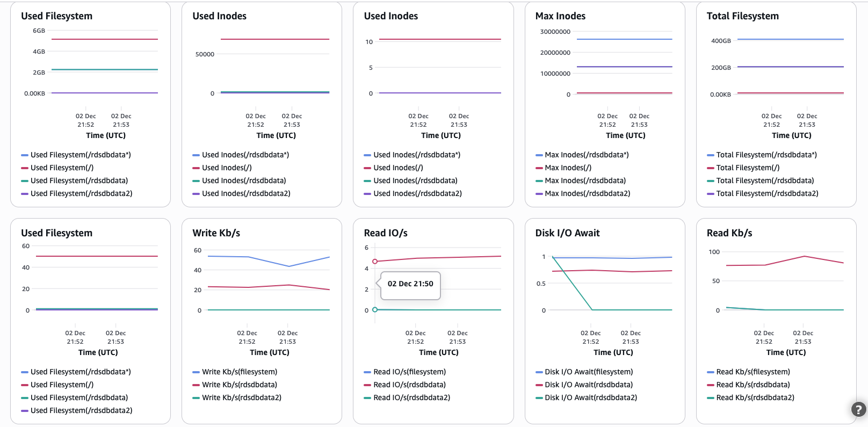
Task: Click the Max Inodes(/) legend entry
Action: [x=568, y=168]
